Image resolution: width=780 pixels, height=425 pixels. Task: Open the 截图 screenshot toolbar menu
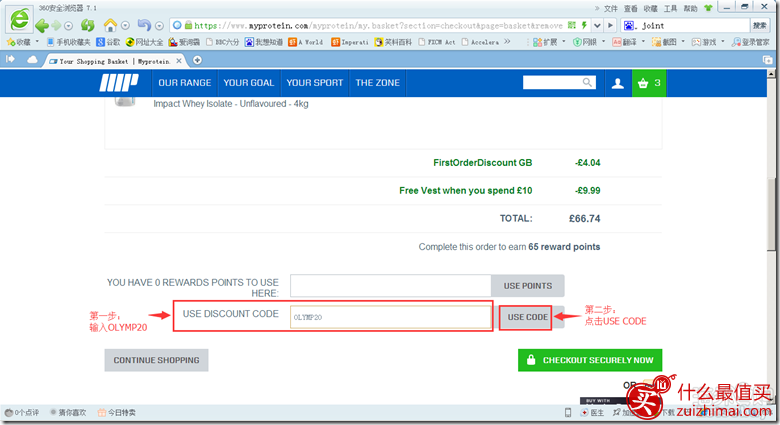coord(668,42)
